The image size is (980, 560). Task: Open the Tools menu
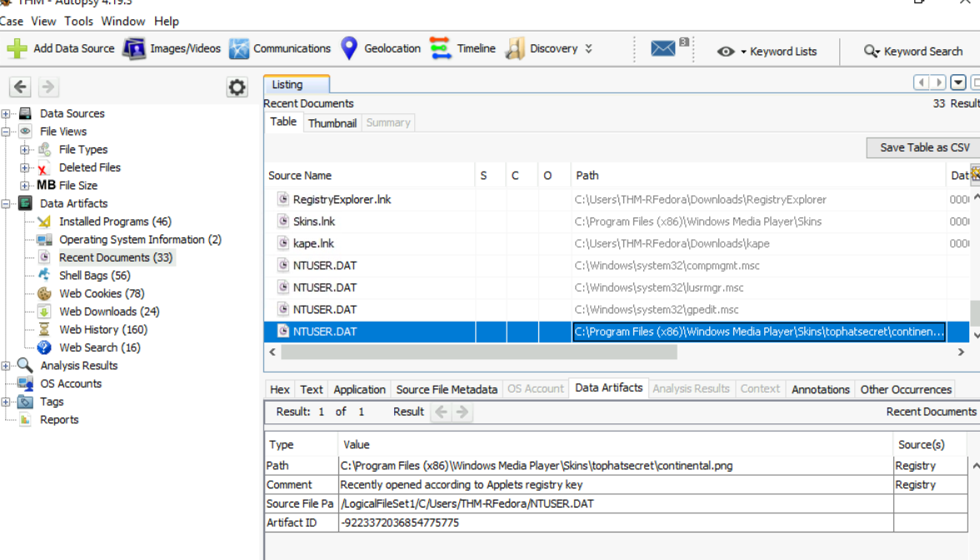pyautogui.click(x=79, y=21)
